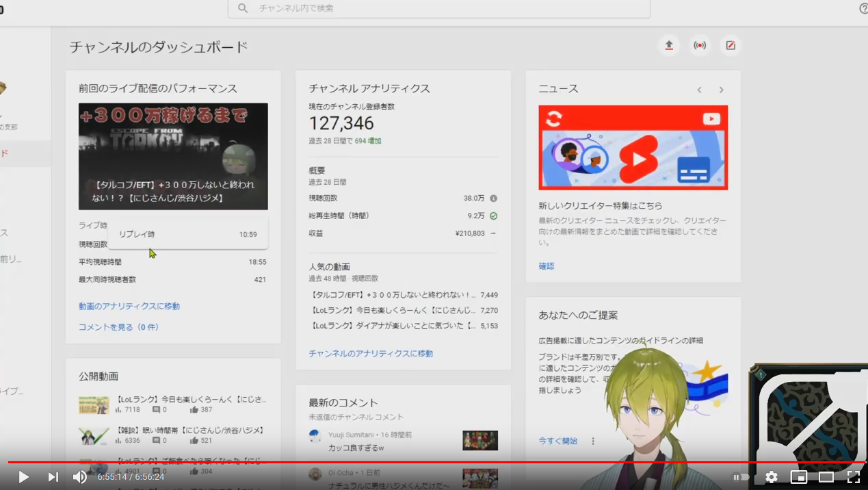Image resolution: width=868 pixels, height=490 pixels.
Task: Go to next news item chevron
Action: [x=721, y=90]
